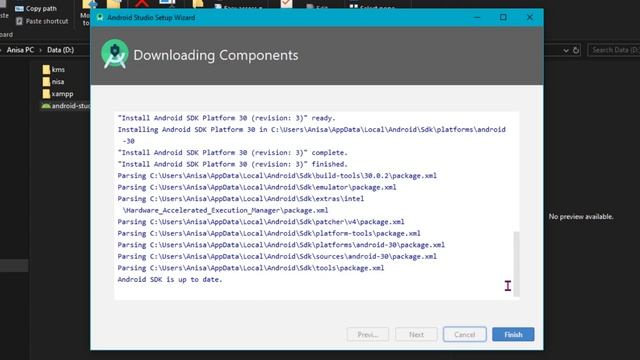Click the "Android SDK is up to date." line
This screenshot has height=360, width=640.
(170, 280)
